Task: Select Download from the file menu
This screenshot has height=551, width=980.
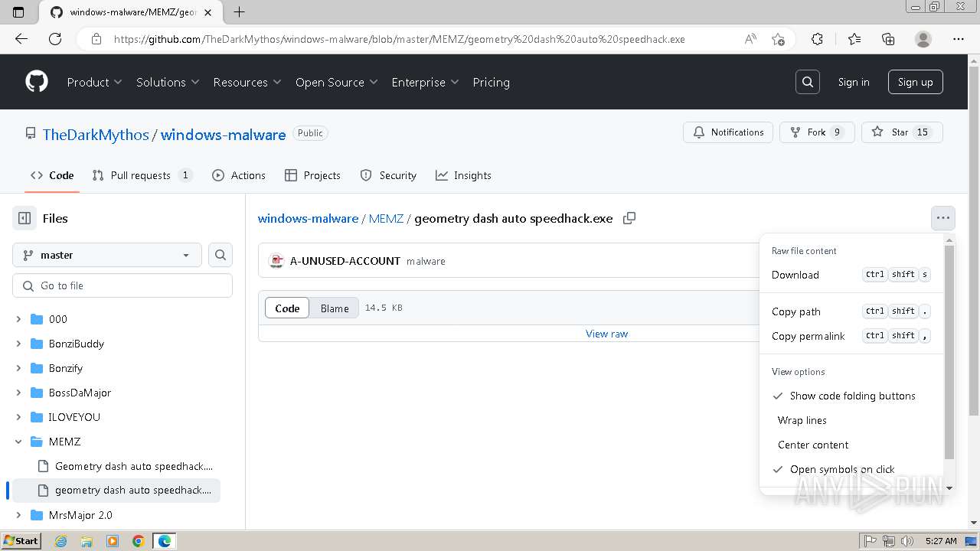Action: pyautogui.click(x=851, y=275)
